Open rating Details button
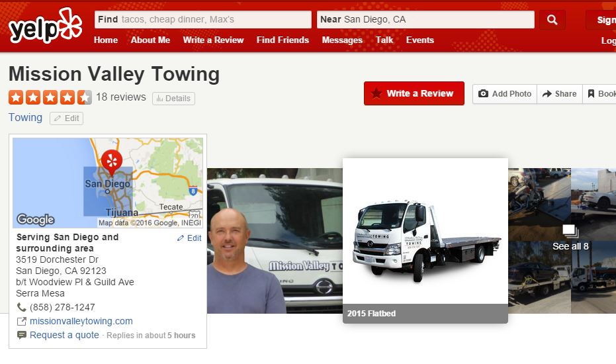 173,98
